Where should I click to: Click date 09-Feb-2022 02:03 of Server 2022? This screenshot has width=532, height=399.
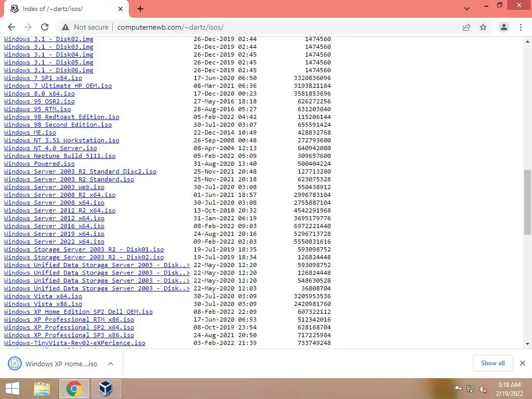point(225,242)
